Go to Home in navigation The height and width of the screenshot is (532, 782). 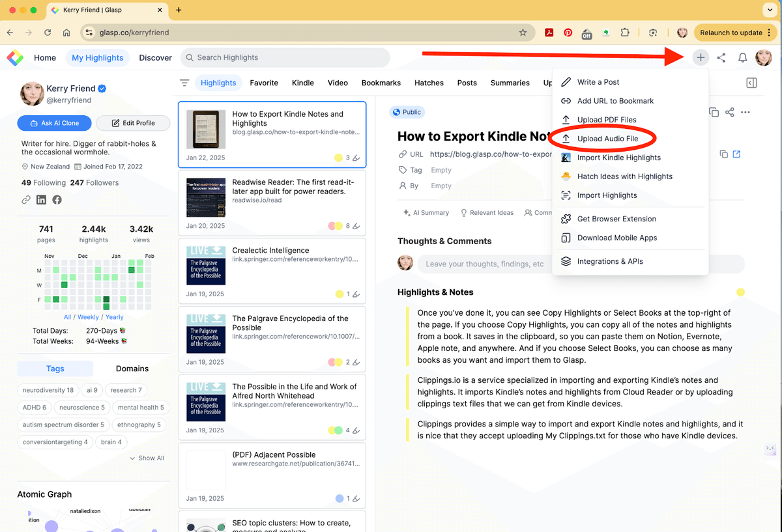45,57
